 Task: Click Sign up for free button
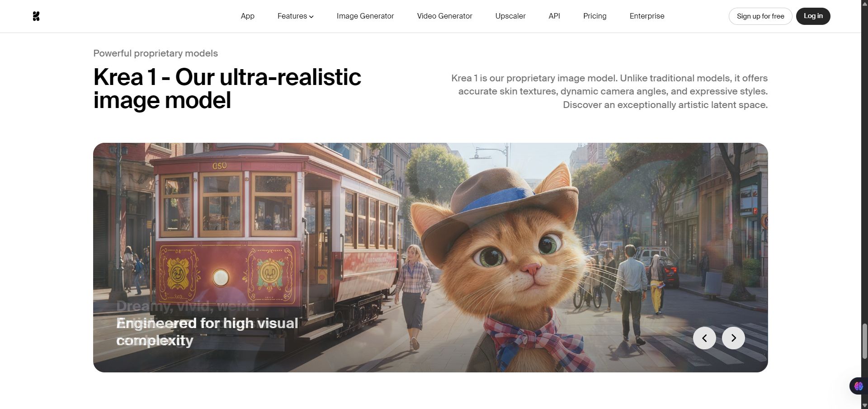coord(760,16)
